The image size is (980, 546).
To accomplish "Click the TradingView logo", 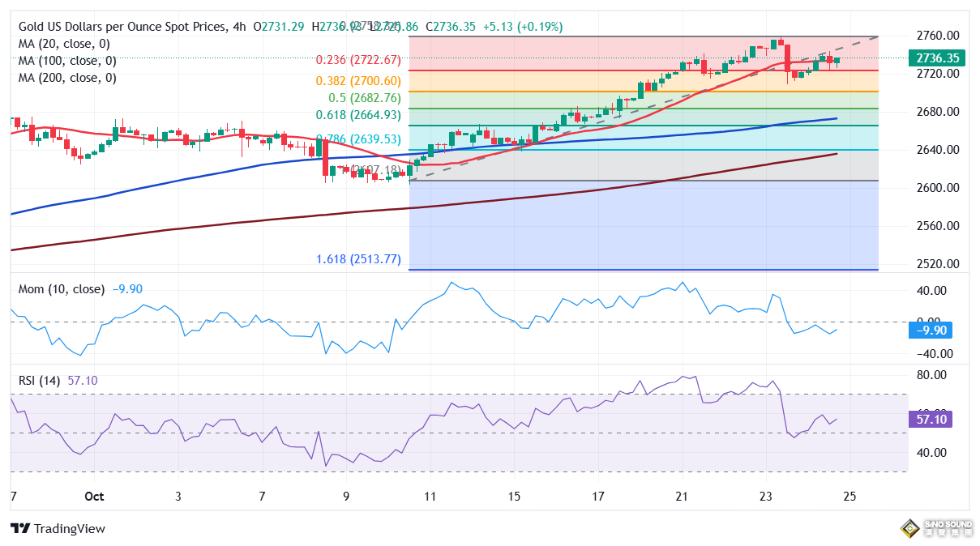I will click(x=58, y=528).
